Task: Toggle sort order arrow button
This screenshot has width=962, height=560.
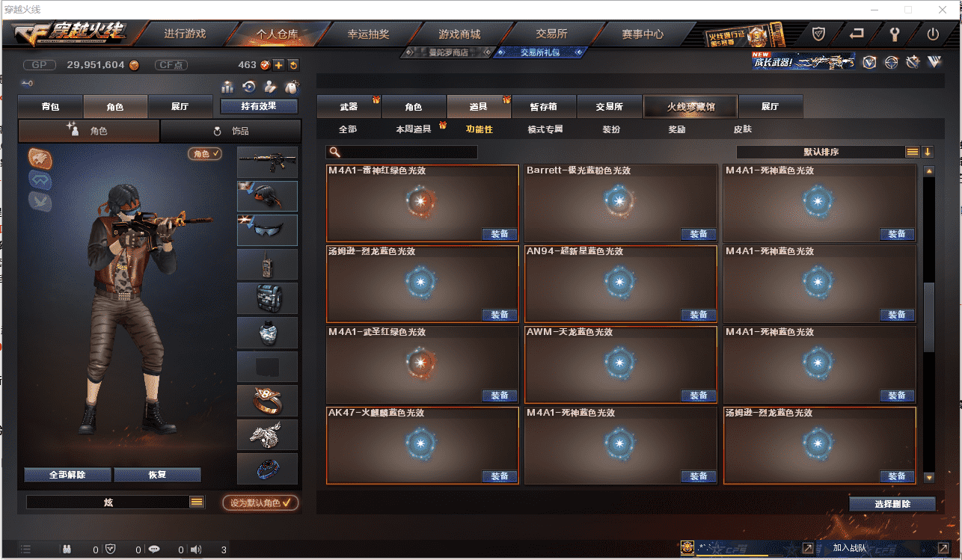Action: click(928, 152)
